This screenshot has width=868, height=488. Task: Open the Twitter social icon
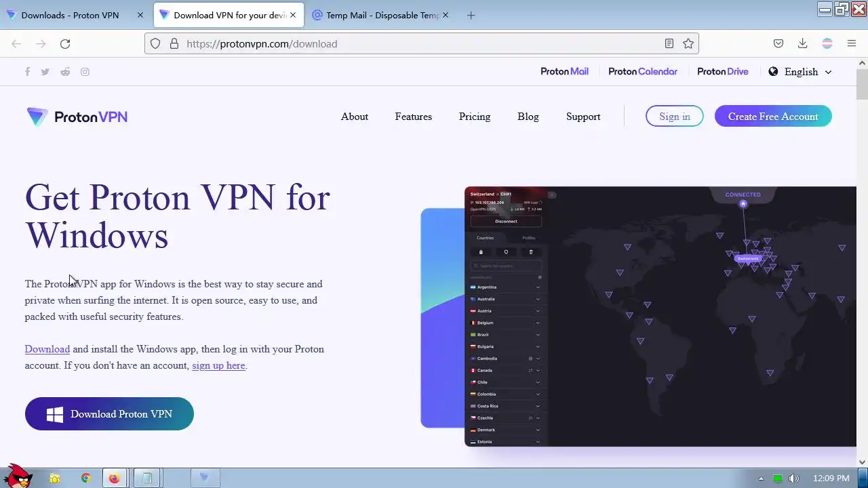[45, 72]
